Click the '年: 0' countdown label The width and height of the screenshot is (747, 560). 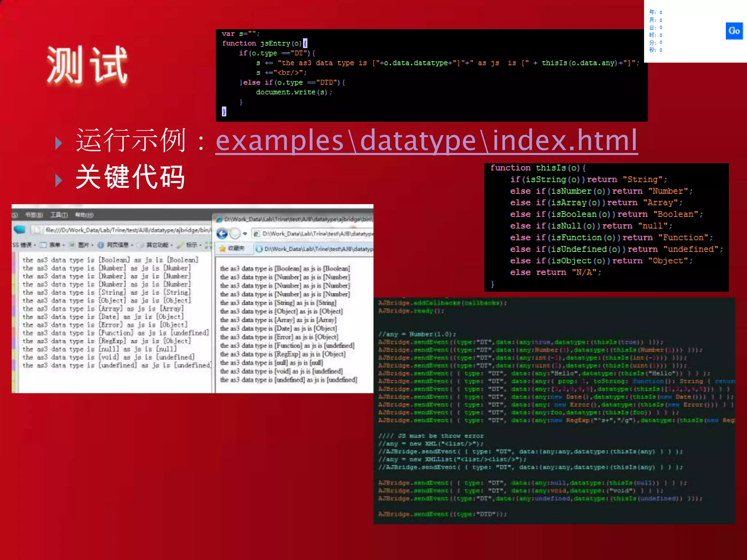click(x=655, y=12)
